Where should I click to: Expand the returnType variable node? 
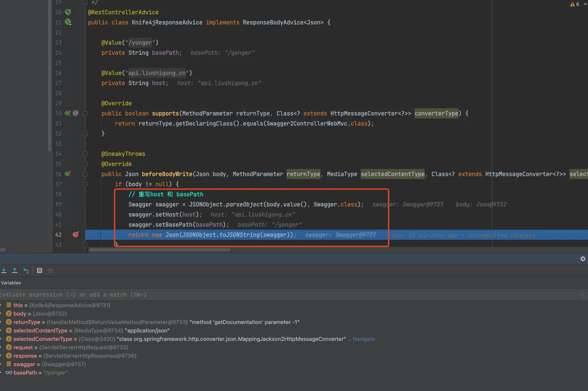tap(1, 322)
